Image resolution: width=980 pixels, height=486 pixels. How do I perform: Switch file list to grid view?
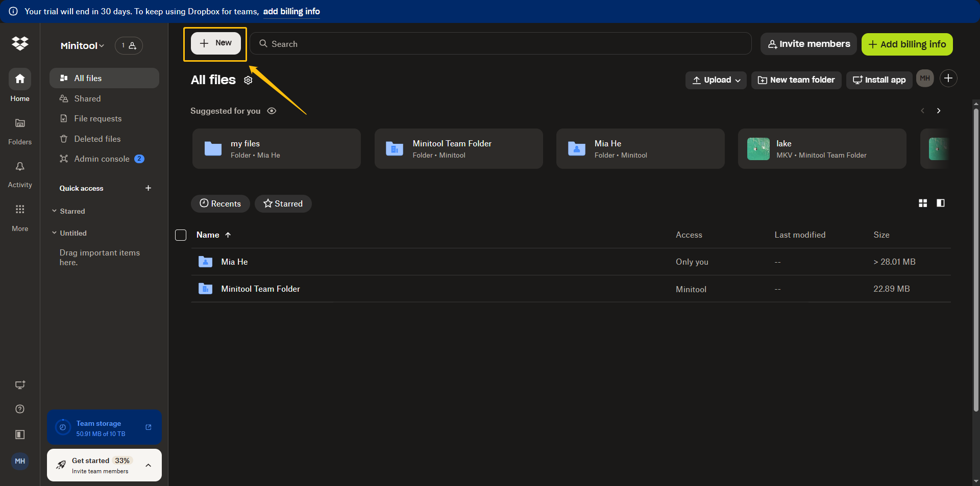pos(922,203)
